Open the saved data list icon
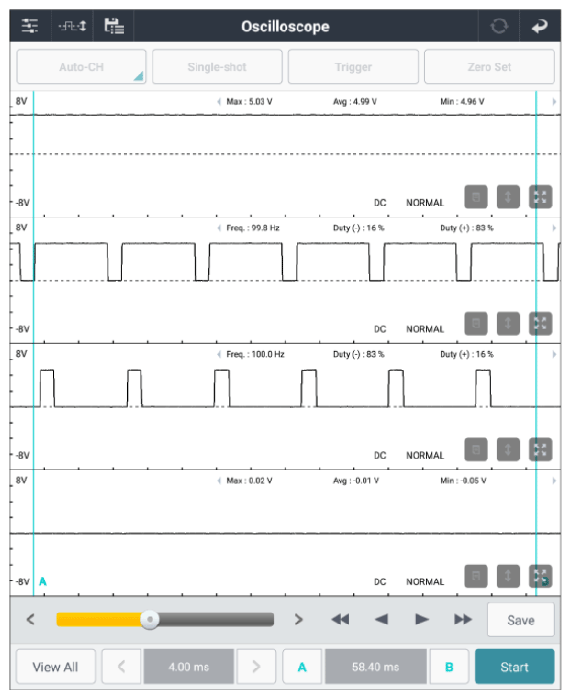This screenshot has width=571, height=699. point(114,26)
